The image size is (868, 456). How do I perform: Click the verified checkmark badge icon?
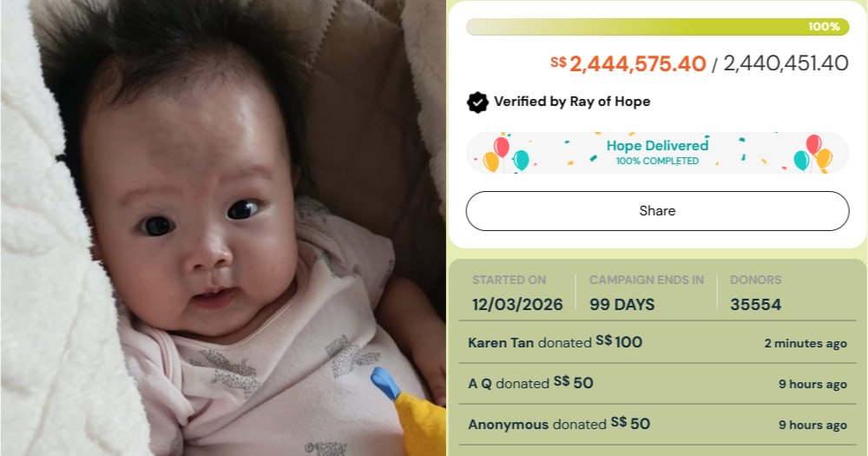point(477,102)
